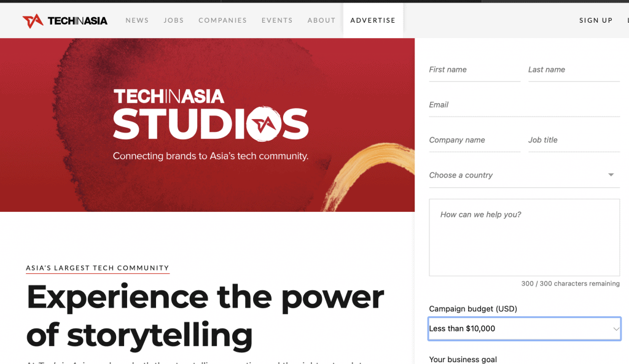Viewport: 629px width, 364px height.
Task: Click the 'Experience the power of storytelling' heading
Action: (x=205, y=316)
